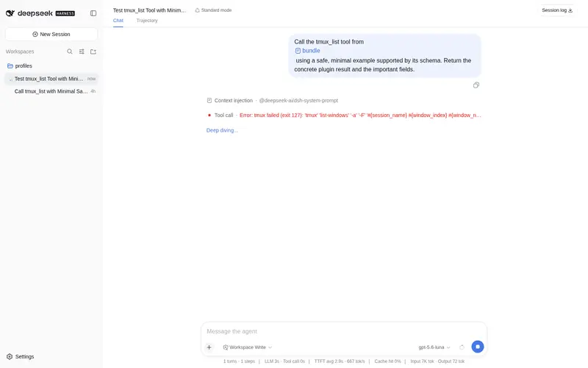Click the Workspaces heading label

20,52
